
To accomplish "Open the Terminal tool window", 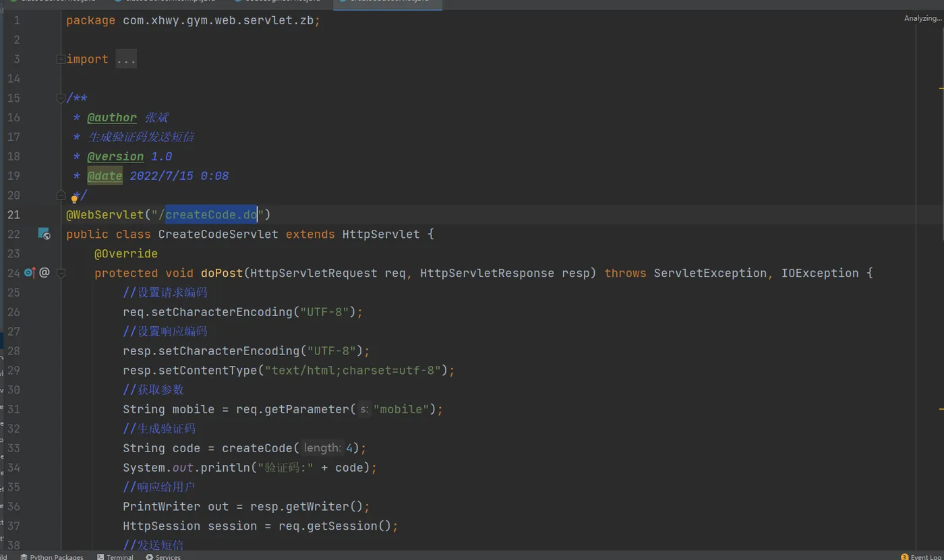I will click(115, 557).
